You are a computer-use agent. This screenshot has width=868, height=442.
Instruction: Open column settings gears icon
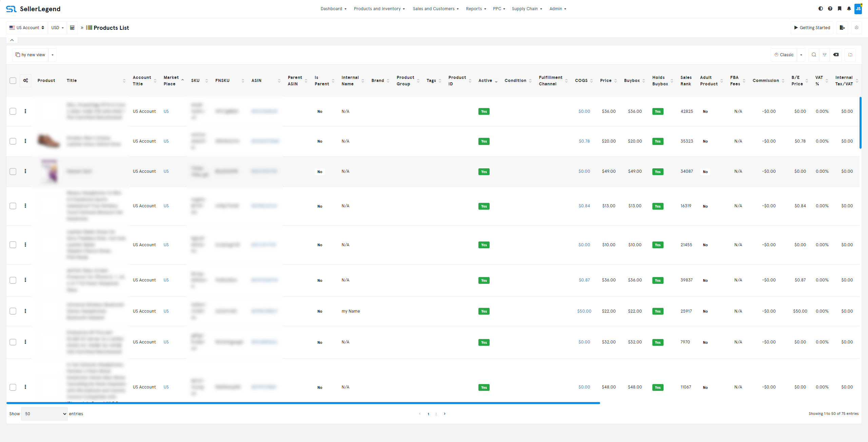click(x=25, y=81)
